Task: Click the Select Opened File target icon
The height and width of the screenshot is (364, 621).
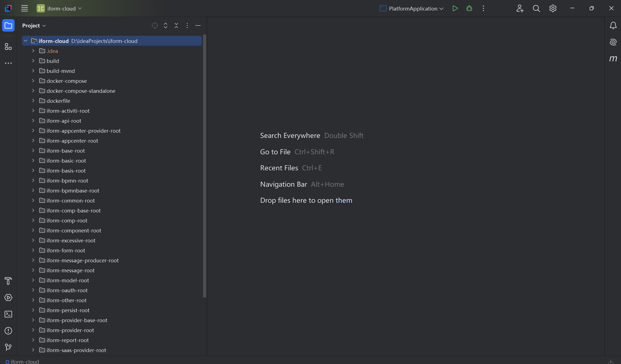Action: pyautogui.click(x=155, y=25)
